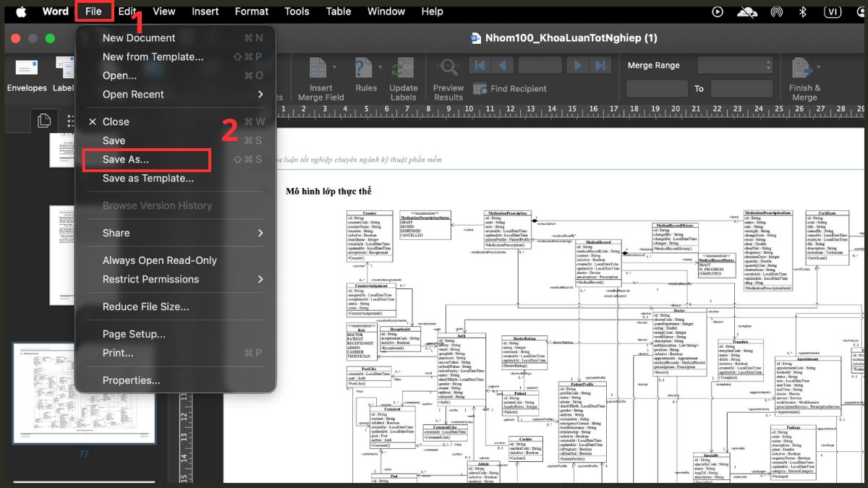Click the Envelopes mailing icon
This screenshot has height=488, width=868.
(x=27, y=68)
